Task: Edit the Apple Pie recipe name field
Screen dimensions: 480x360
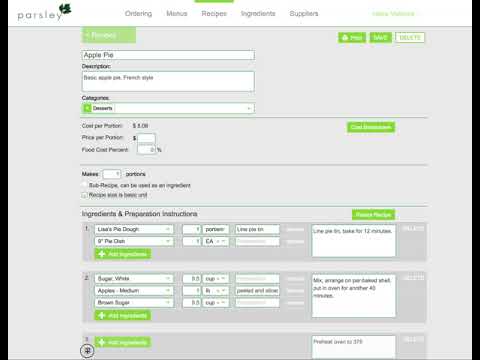Action: 168,55
